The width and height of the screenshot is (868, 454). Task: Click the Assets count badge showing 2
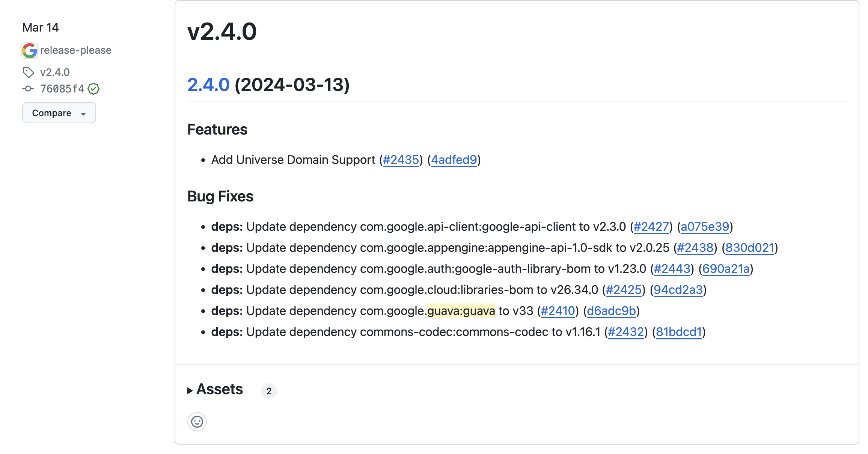[269, 391]
